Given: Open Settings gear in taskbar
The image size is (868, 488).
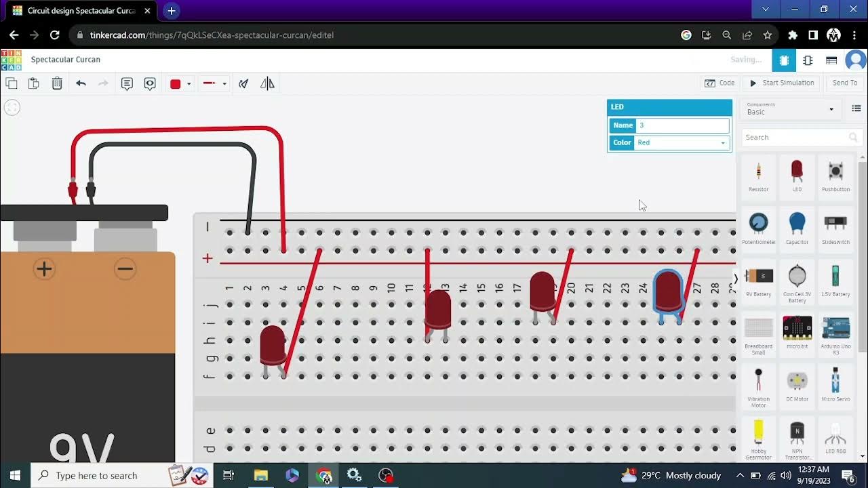Looking at the screenshot, I should click(x=354, y=475).
